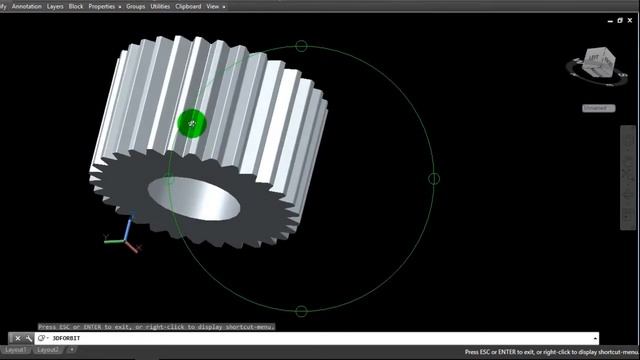Click the status bar "Press ESC or ENTER to exit" text
640x360 pixels.
552,352
